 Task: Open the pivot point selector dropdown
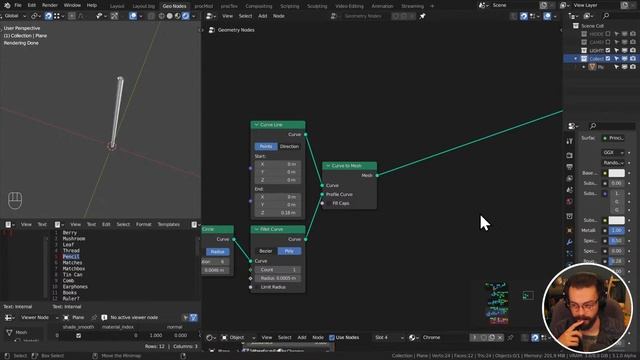click(x=35, y=16)
